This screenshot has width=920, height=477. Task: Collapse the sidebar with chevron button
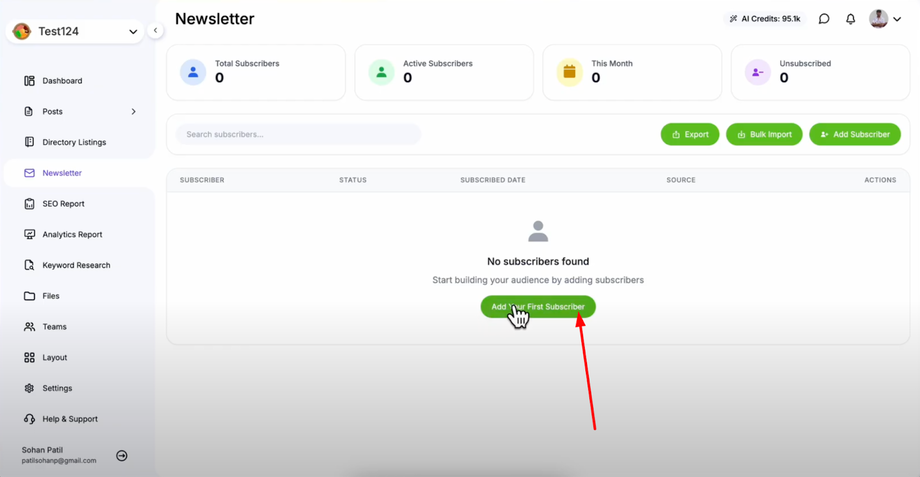(155, 31)
